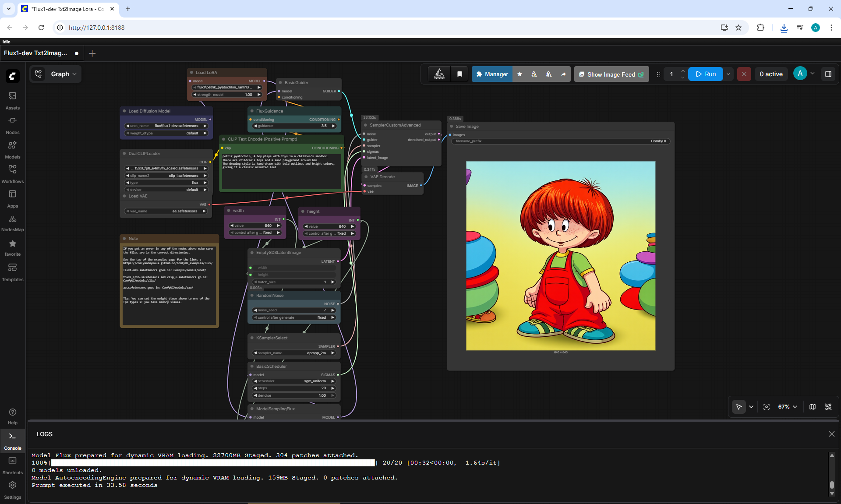841x504 pixels.
Task: Open the Assets sidebar panel
Action: point(12,101)
